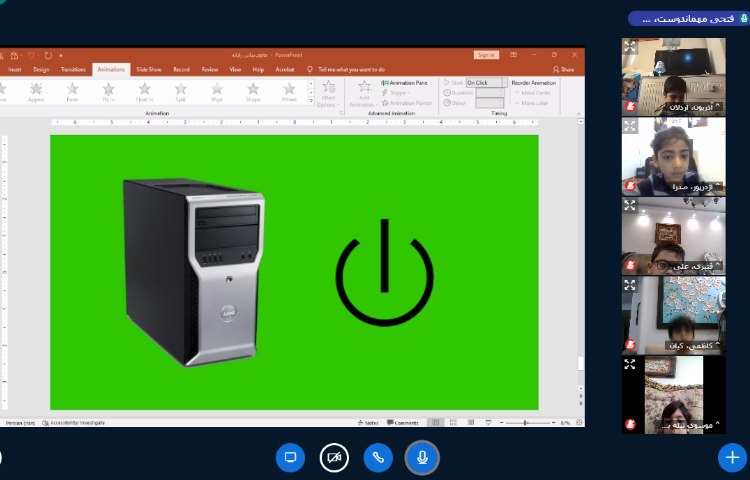The image size is (750, 480).
Task: Click the phone audio button
Action: (x=378, y=457)
